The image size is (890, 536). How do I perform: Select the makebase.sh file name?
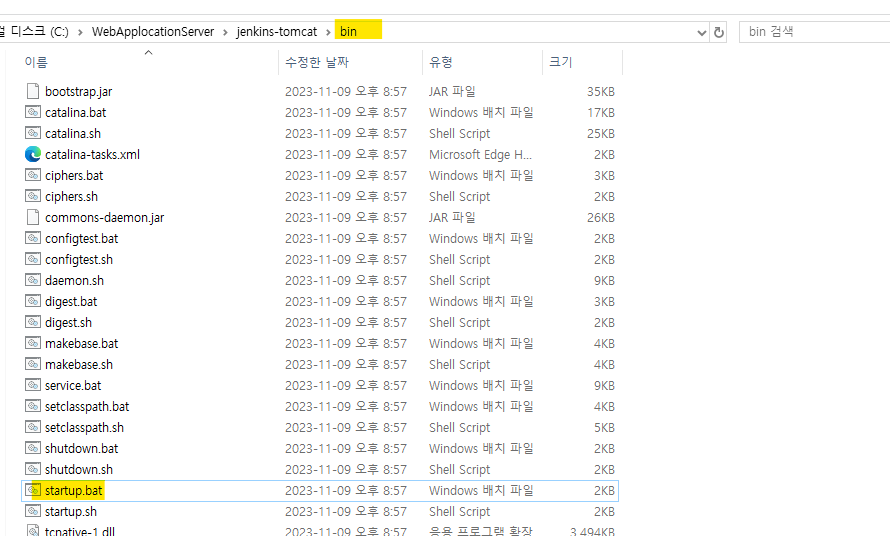pos(79,365)
